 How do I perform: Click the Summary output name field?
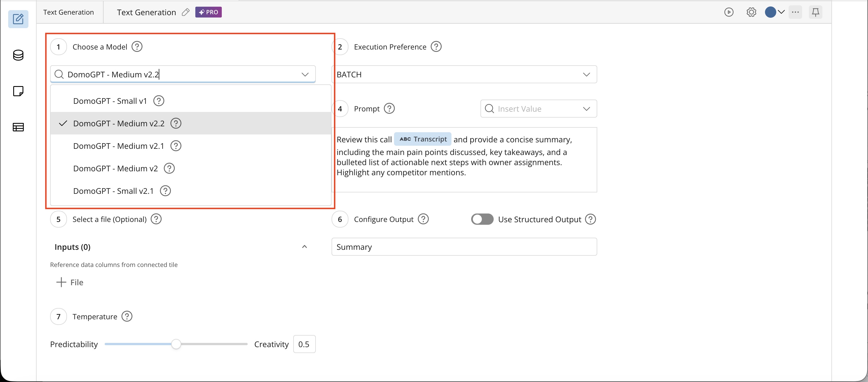pos(464,247)
